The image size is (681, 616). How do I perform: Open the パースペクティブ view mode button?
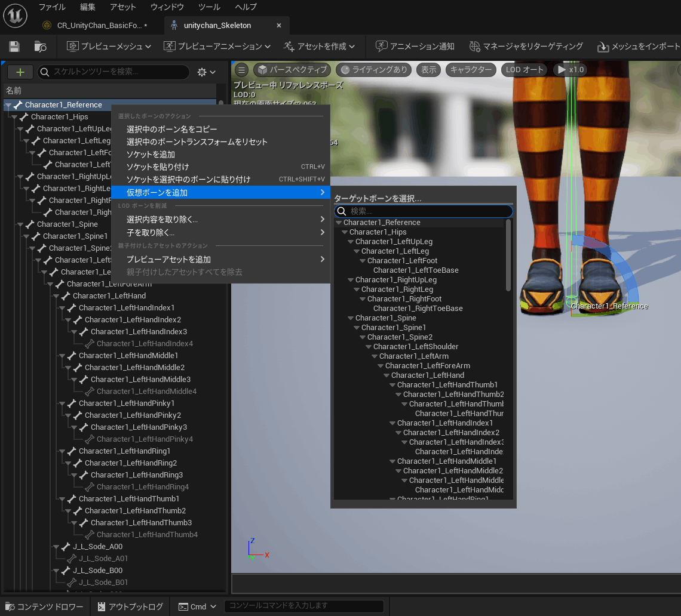point(292,69)
